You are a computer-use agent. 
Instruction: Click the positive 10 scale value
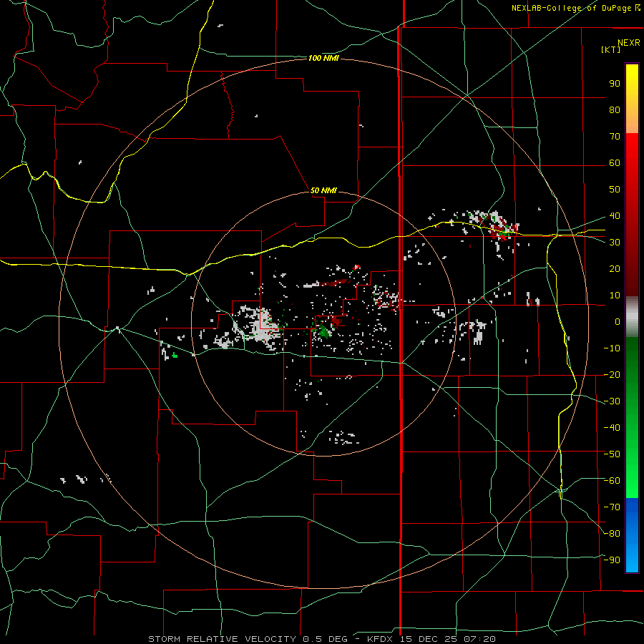tap(615, 296)
